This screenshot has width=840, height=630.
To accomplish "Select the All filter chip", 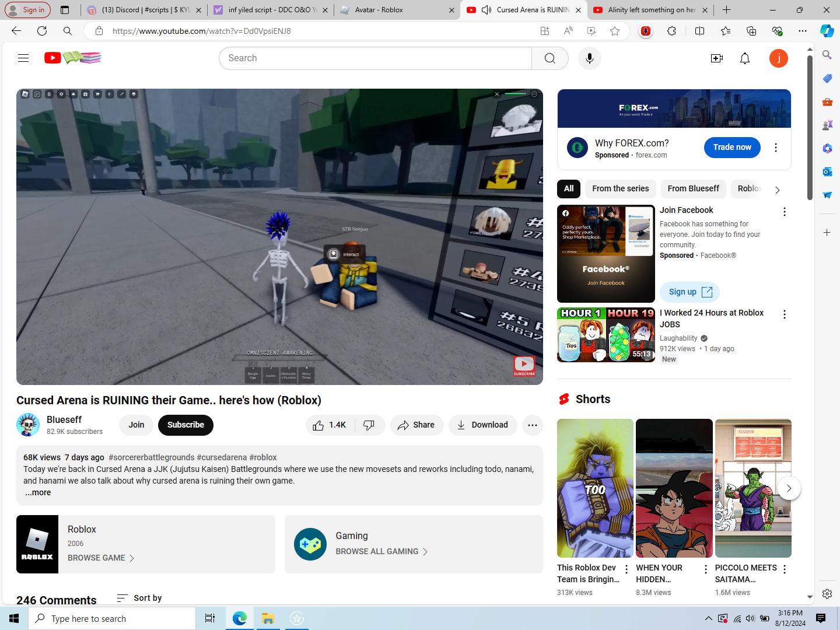I will [569, 189].
